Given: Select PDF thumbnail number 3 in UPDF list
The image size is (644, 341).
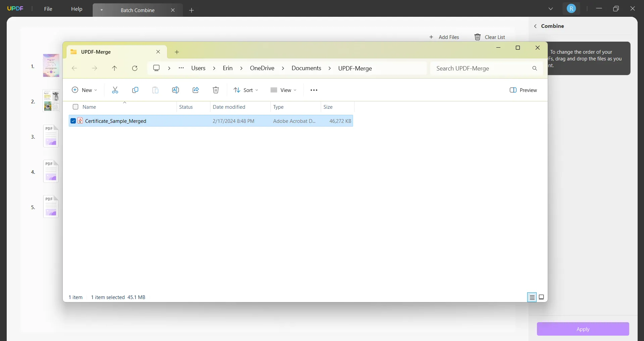Looking at the screenshot, I should (x=51, y=136).
